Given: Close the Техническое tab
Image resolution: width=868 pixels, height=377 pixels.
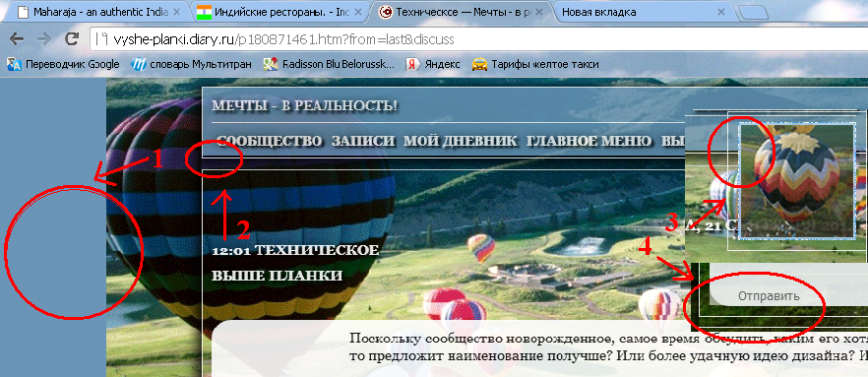Looking at the screenshot, I should [x=539, y=12].
